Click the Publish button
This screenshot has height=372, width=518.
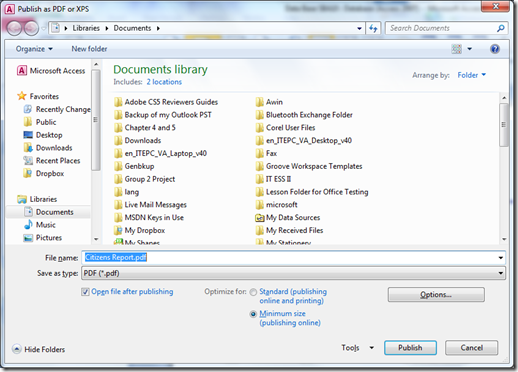(x=410, y=348)
